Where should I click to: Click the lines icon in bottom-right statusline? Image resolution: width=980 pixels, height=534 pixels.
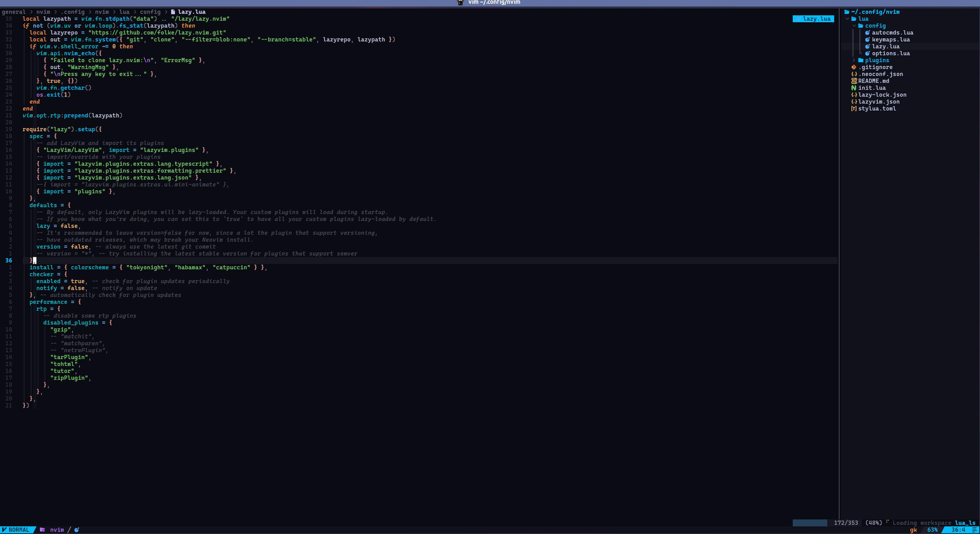[x=974, y=530]
